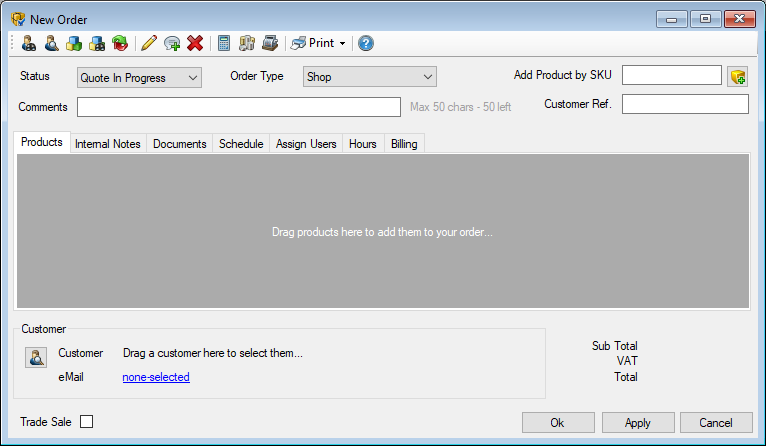
Task: Click the none-selected email link
Action: [156, 377]
